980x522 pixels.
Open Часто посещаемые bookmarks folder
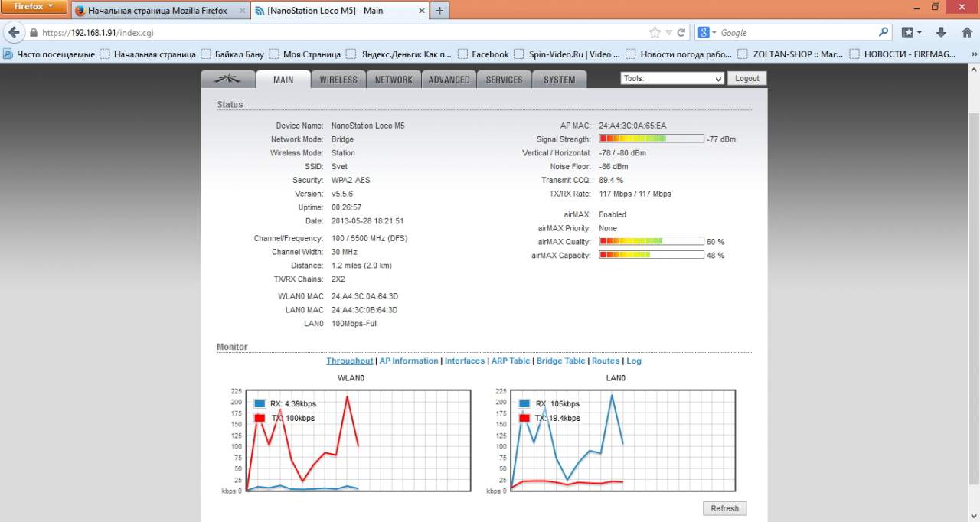tap(49, 54)
